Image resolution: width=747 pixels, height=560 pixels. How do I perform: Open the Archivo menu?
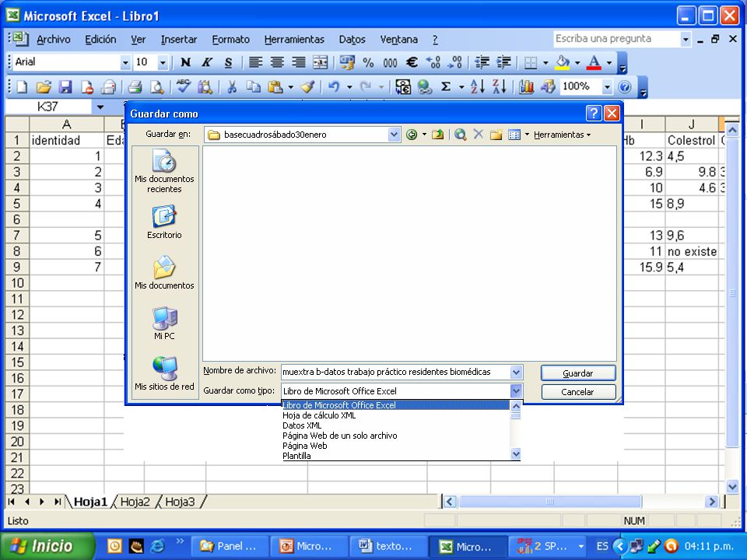click(x=54, y=40)
